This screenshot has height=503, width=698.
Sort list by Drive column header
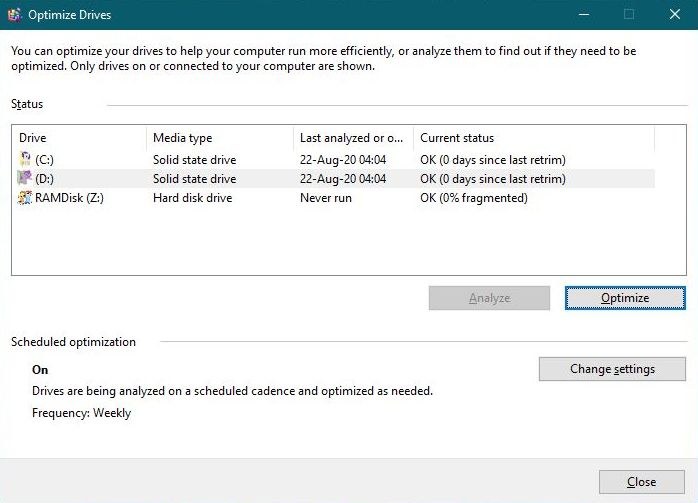click(80, 138)
